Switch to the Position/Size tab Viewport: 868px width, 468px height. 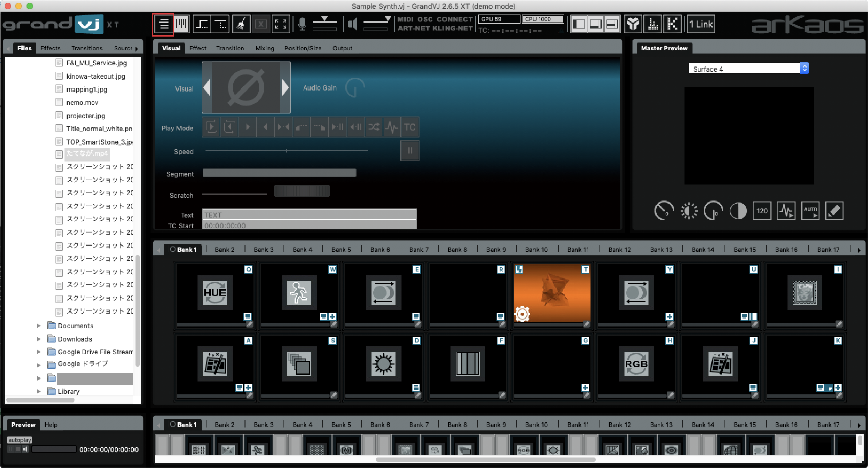303,48
